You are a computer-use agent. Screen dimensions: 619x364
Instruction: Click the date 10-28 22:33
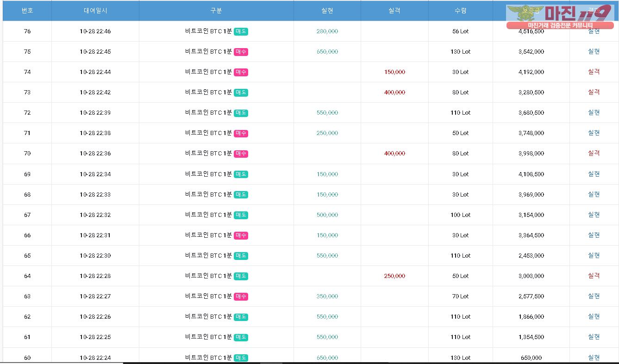95,195
